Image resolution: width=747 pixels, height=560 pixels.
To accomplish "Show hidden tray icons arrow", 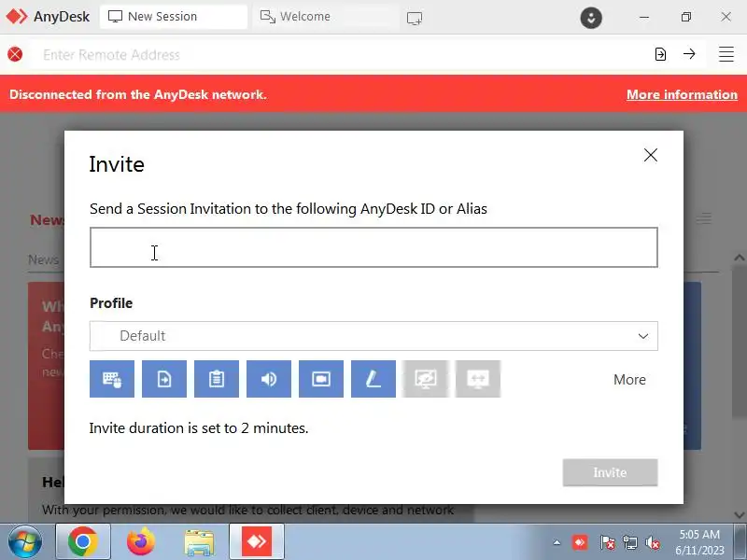I will [x=557, y=542].
